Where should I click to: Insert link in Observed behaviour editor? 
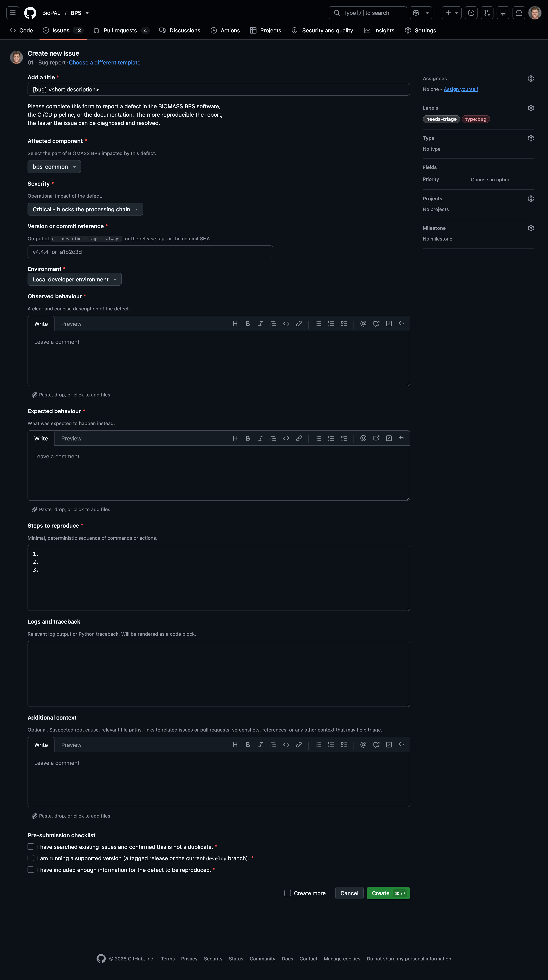click(299, 324)
